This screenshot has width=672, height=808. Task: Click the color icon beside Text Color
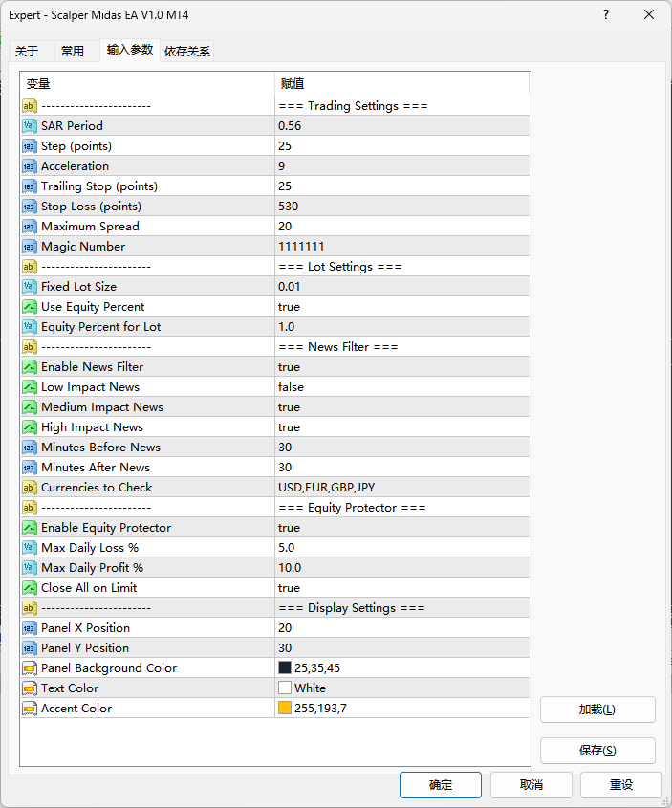click(x=29, y=688)
